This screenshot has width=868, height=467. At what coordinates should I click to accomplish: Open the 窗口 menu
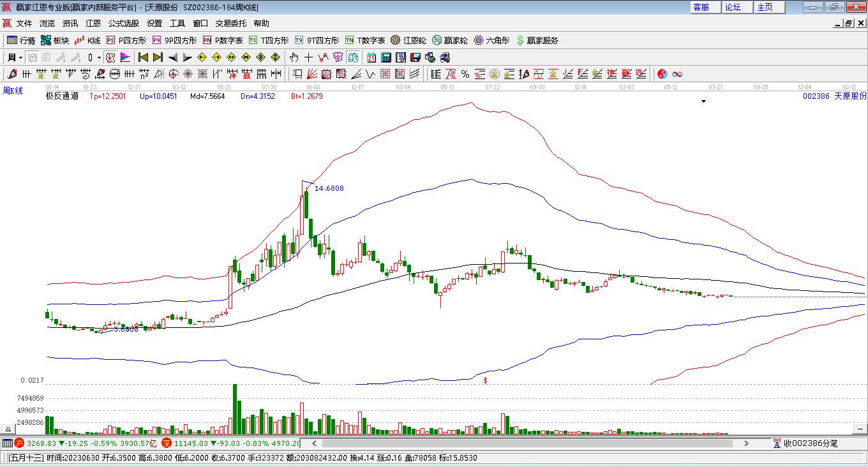pyautogui.click(x=200, y=24)
